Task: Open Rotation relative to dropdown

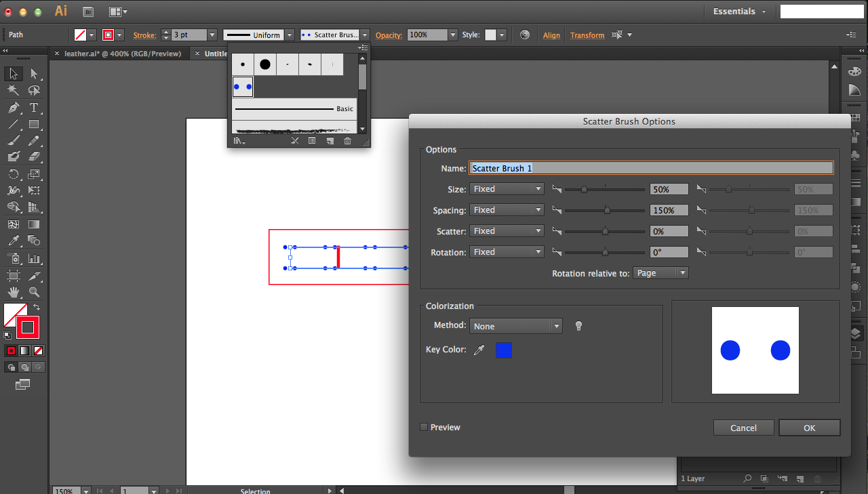Action: click(x=660, y=273)
